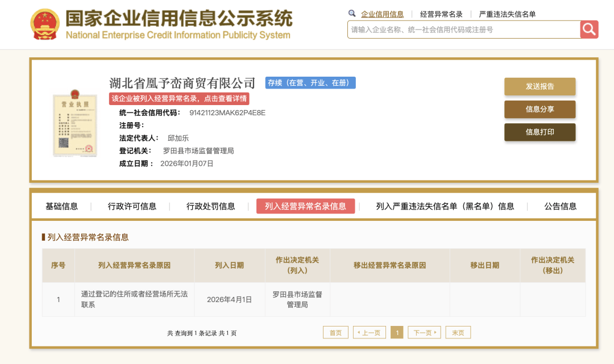Viewport: 614px width, 364px height.
Task: Click the 信息分享 button
Action: tap(540, 110)
